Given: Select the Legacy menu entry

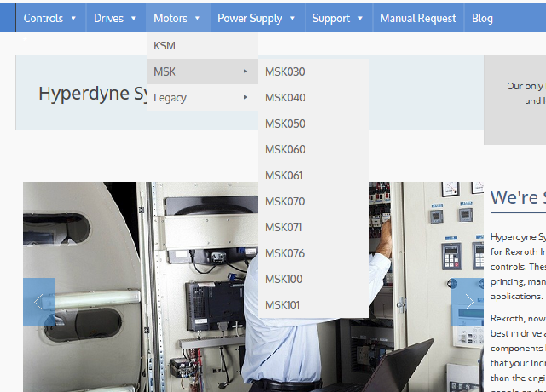Looking at the screenshot, I should click(202, 98).
